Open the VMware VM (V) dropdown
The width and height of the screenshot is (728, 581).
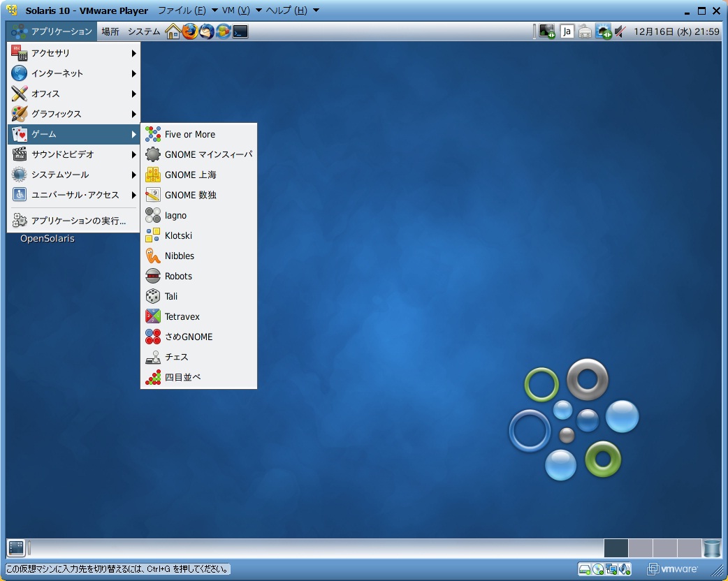point(242,10)
